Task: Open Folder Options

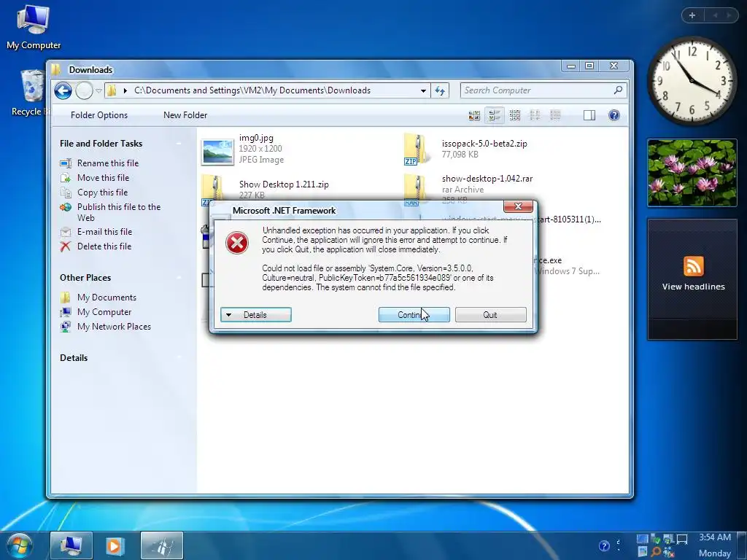Action: click(99, 115)
